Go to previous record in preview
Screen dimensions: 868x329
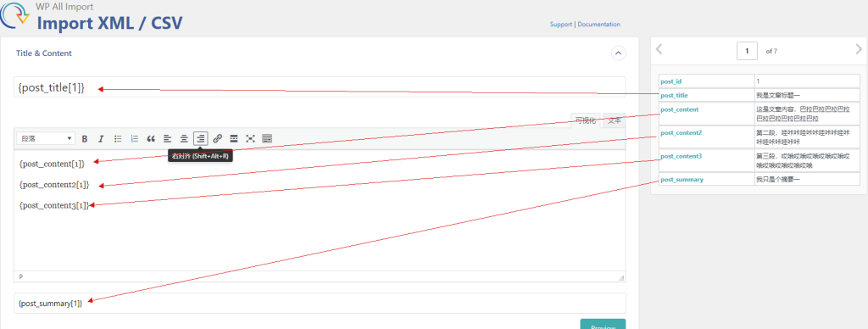659,49
